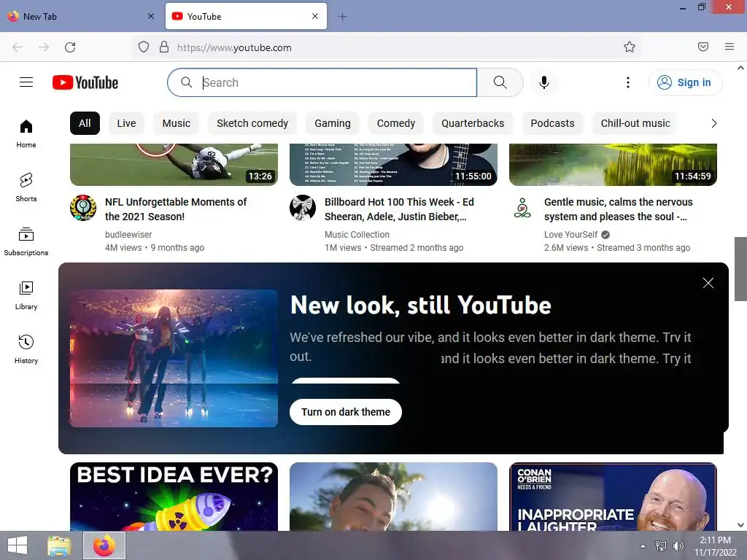Open Love YourSelf channel avatar
This screenshot has height=560, width=747.
522,208
